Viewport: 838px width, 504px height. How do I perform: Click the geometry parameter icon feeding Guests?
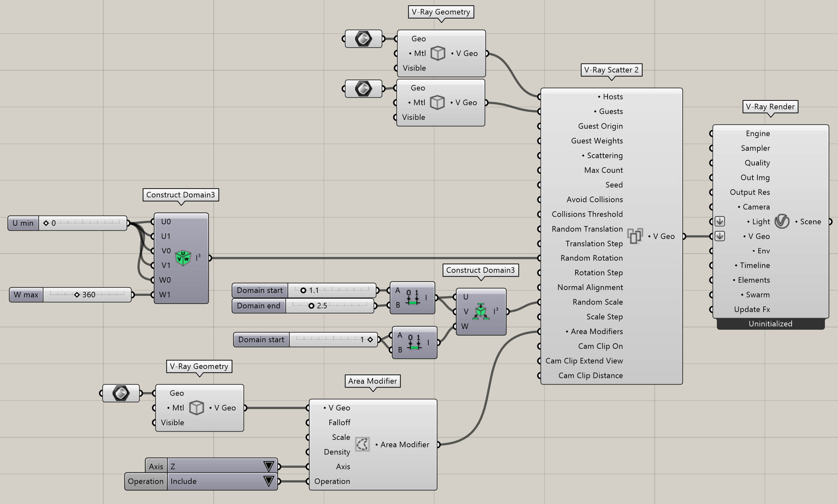coord(363,89)
